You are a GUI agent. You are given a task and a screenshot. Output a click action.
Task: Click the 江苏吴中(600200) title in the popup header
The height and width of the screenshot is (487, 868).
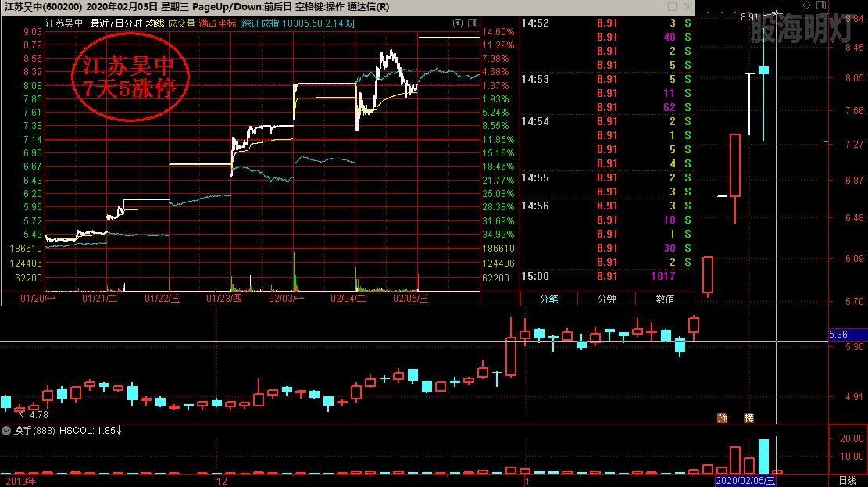click(43, 7)
